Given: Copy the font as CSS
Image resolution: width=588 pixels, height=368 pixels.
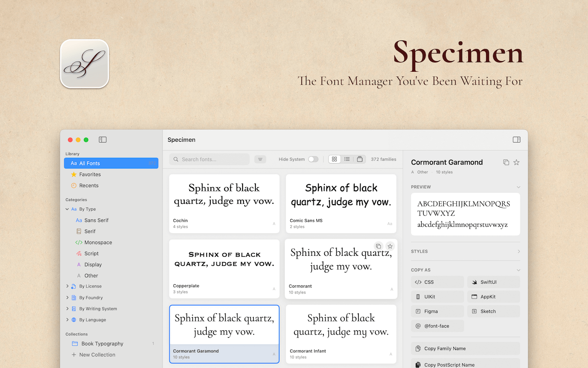Looking at the screenshot, I should (x=437, y=282).
